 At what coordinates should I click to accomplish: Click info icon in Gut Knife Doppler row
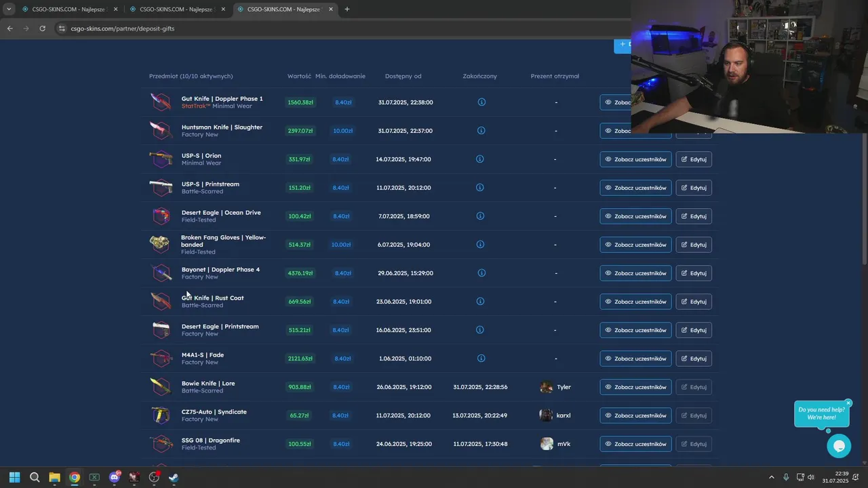(x=481, y=102)
